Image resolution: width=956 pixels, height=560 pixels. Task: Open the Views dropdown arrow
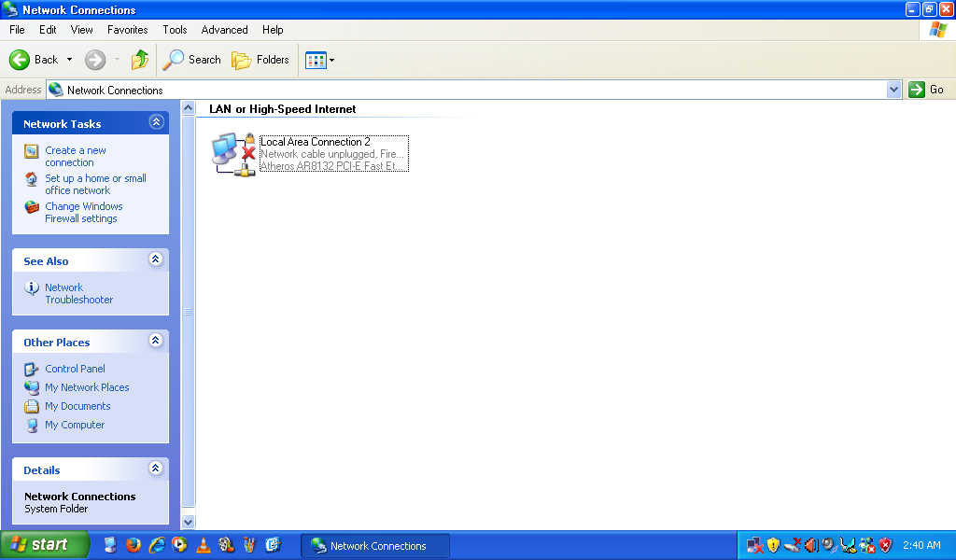pos(331,61)
